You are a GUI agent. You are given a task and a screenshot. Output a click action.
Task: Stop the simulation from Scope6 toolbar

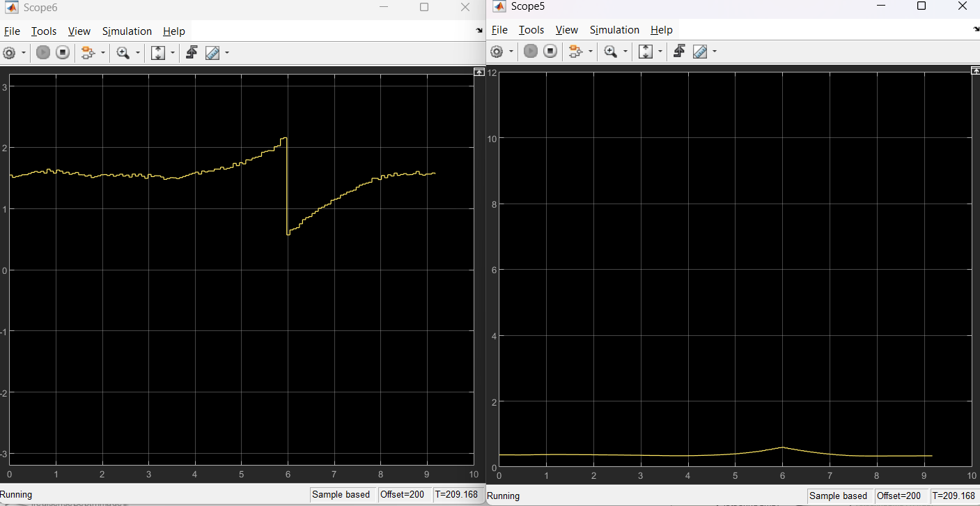[63, 53]
